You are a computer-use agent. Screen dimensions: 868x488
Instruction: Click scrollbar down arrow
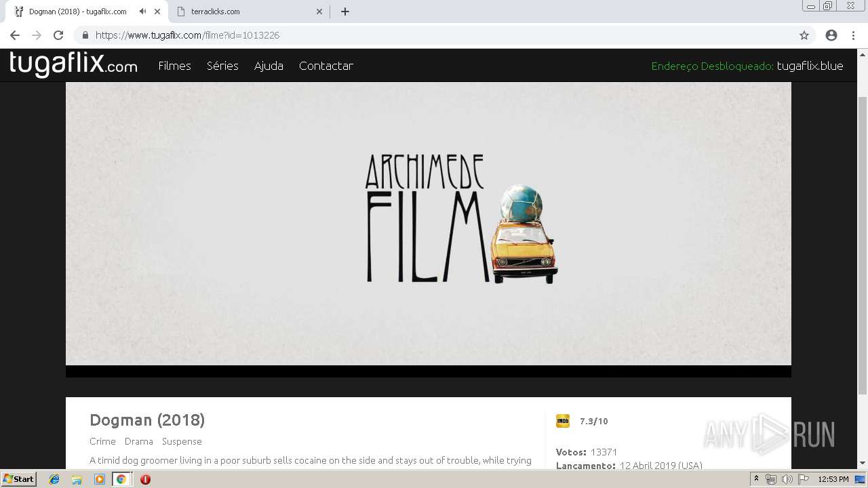pyautogui.click(x=863, y=464)
